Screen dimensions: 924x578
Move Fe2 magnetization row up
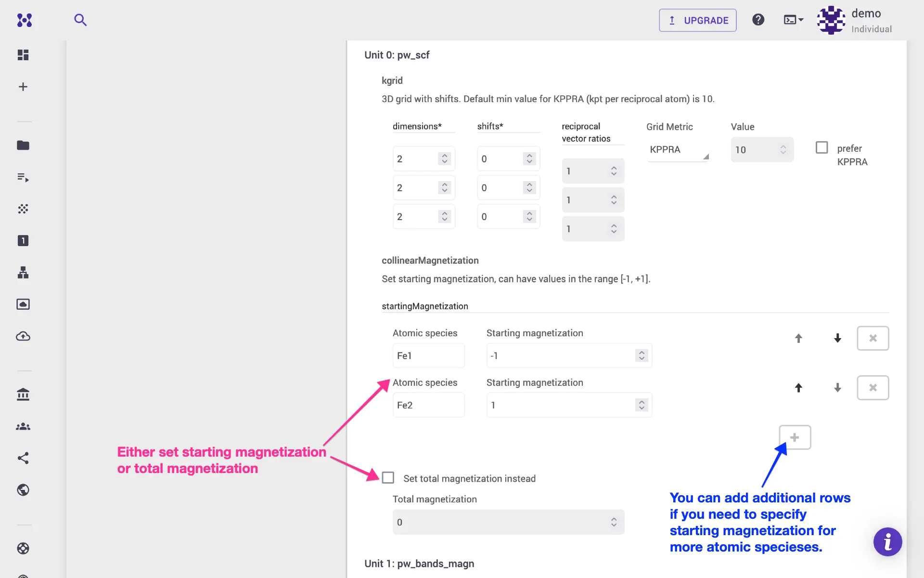[798, 388]
